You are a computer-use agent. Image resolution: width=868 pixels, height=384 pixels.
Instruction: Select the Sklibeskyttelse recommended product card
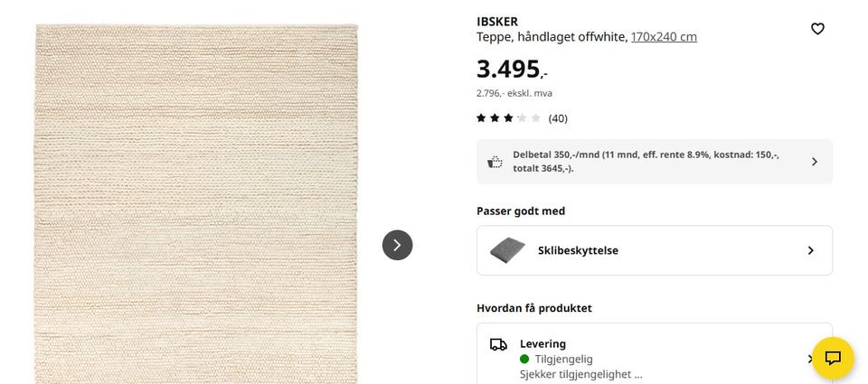[655, 250]
